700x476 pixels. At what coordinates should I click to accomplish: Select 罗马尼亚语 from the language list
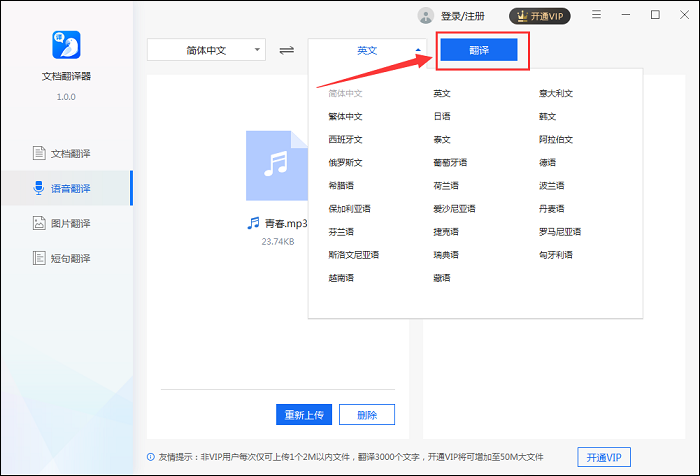(560, 232)
